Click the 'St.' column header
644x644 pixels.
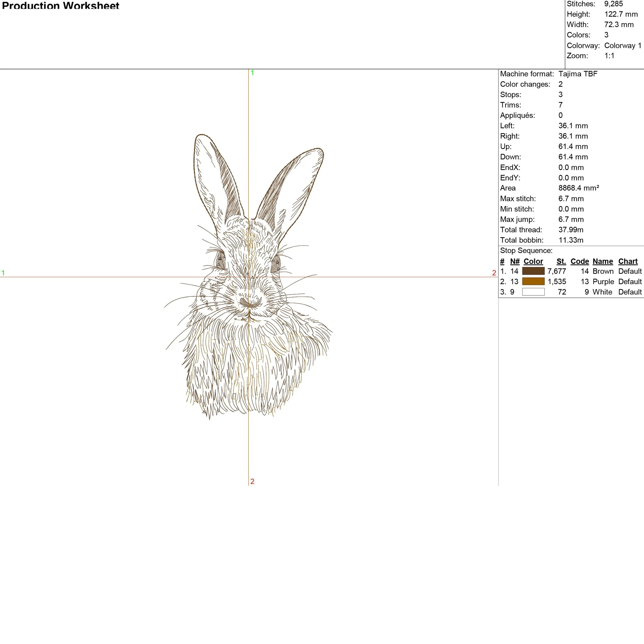point(561,261)
